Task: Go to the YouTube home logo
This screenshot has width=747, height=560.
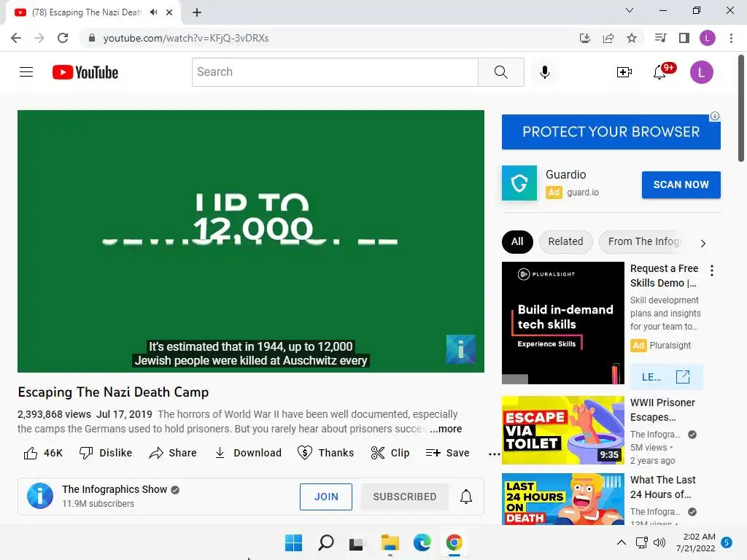Action: pyautogui.click(x=85, y=72)
